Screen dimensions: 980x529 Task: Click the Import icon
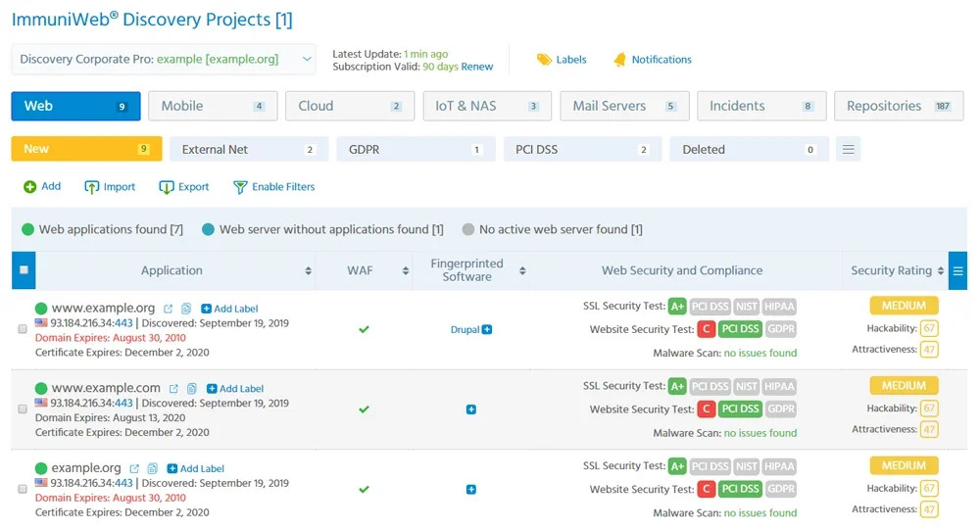(x=92, y=187)
